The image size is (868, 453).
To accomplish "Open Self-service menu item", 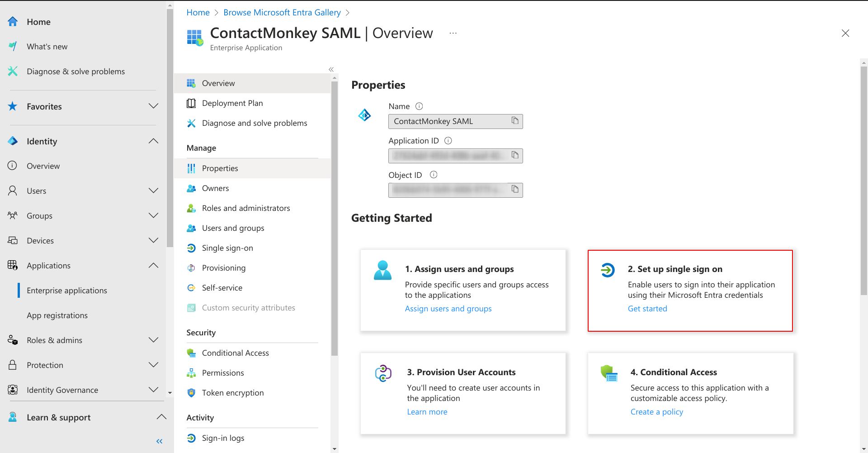I will [252, 288].
